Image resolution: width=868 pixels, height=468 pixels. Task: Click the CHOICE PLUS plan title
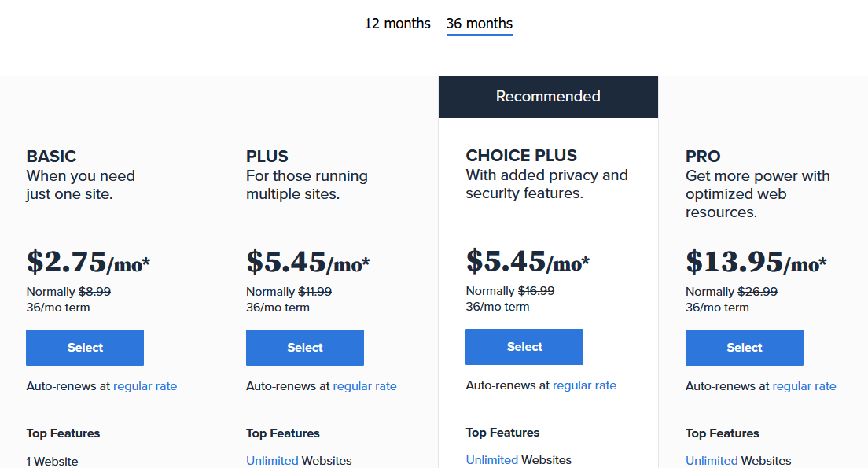[x=521, y=156]
